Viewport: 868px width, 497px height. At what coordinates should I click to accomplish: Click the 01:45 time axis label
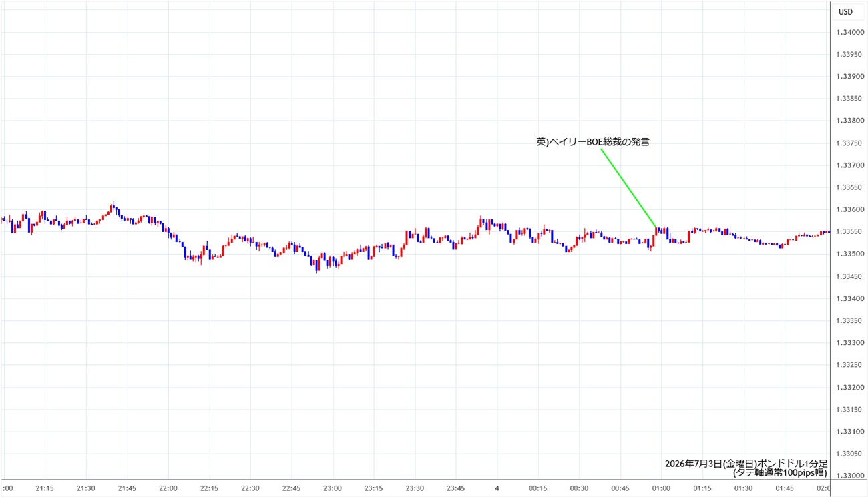[x=785, y=488]
